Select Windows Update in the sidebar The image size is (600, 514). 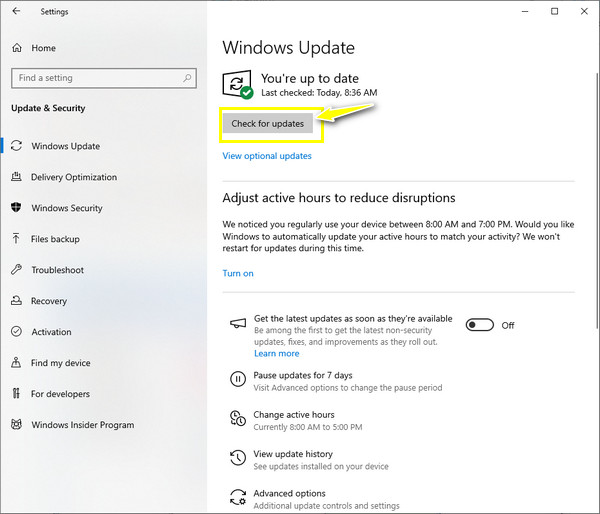(x=65, y=146)
